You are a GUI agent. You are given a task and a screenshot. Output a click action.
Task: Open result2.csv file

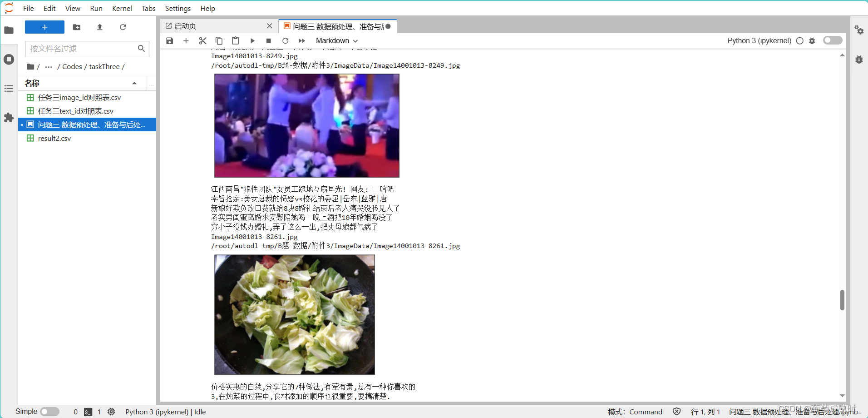click(87, 138)
